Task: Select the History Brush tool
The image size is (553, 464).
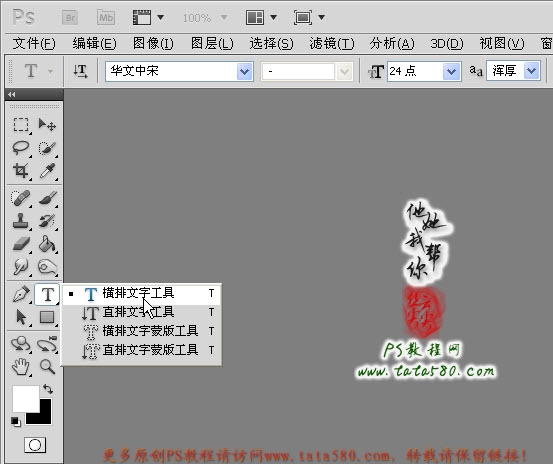Action: (47, 221)
